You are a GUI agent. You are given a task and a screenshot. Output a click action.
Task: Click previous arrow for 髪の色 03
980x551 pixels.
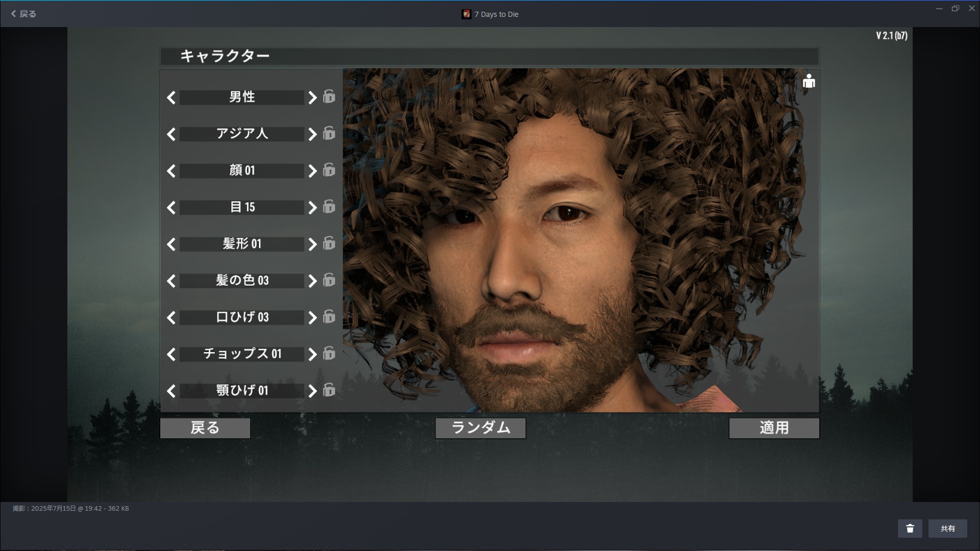tap(171, 281)
